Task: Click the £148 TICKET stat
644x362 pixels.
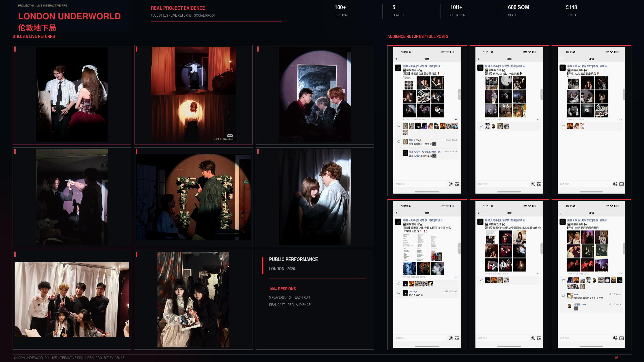Action: coord(571,11)
